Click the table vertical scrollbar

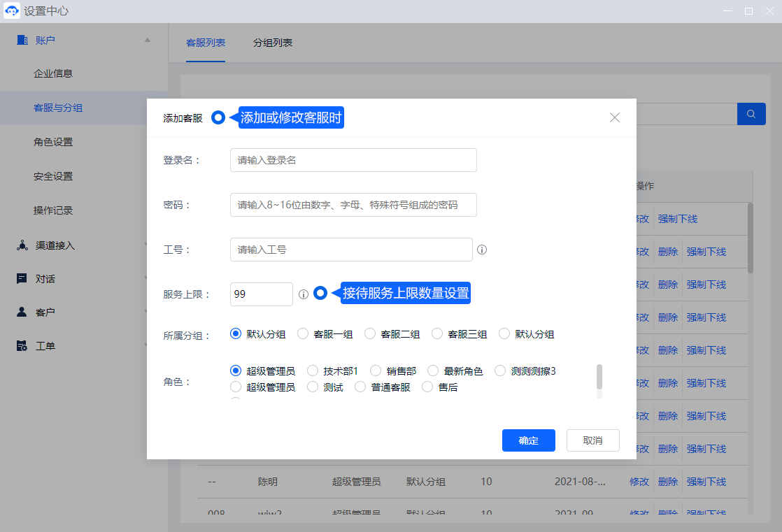750,238
